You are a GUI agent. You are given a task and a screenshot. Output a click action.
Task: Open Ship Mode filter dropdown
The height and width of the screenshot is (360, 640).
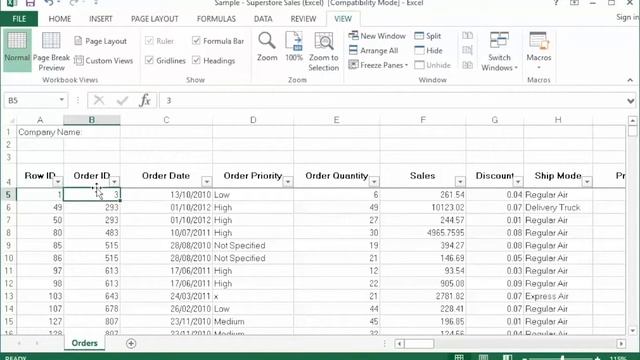587,182
